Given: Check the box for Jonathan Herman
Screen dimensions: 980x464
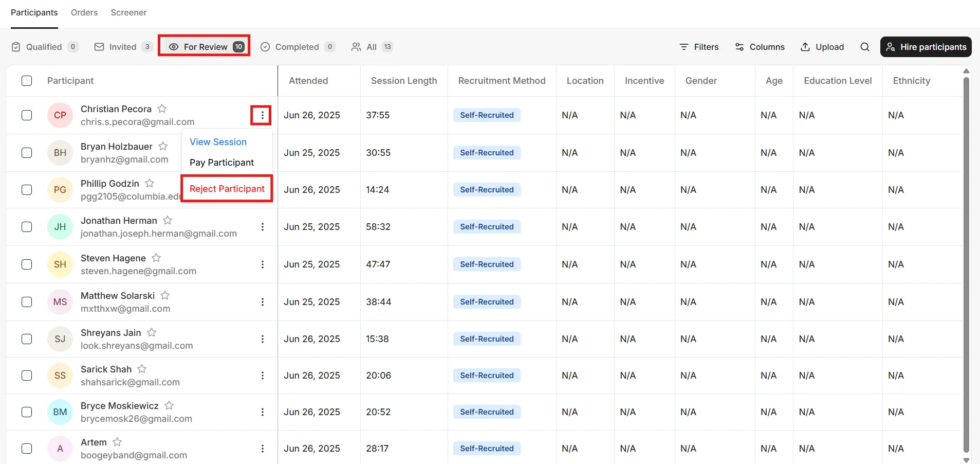Looking at the screenshot, I should click(x=27, y=227).
